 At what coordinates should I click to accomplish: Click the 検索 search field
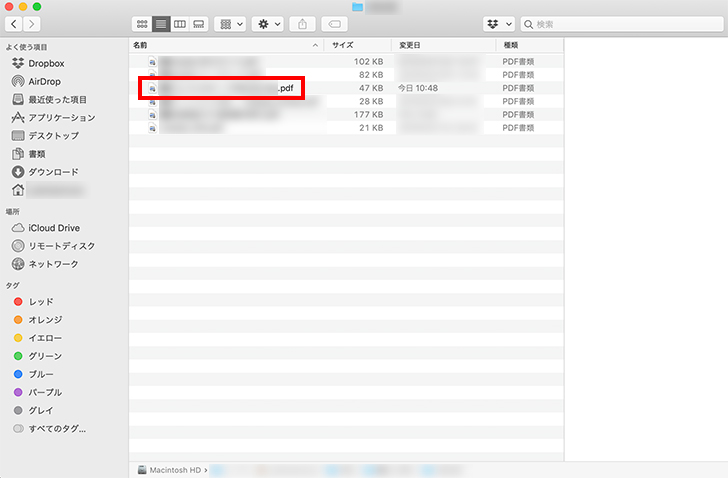tap(622, 24)
